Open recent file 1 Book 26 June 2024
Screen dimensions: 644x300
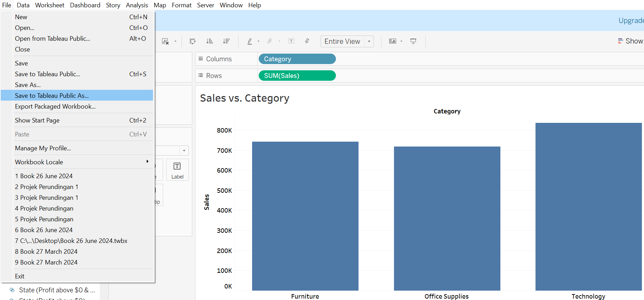coord(77,176)
